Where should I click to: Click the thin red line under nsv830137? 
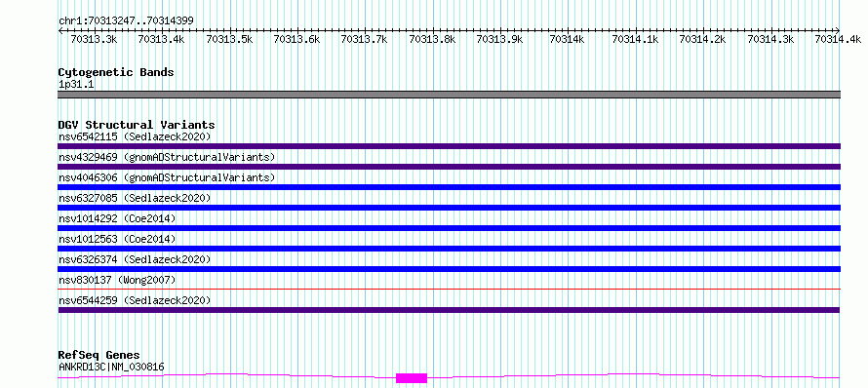tap(449, 289)
